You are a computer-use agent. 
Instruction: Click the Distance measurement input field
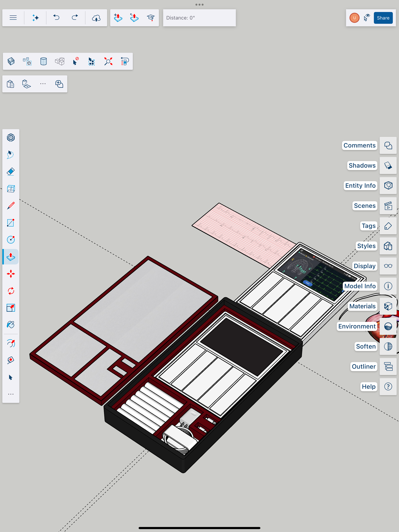click(x=199, y=18)
